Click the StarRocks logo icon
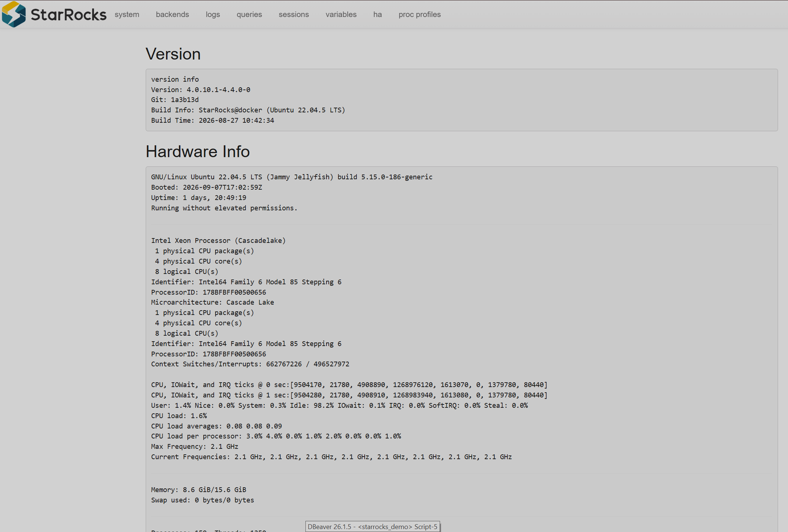This screenshot has height=532, width=788. [x=14, y=14]
